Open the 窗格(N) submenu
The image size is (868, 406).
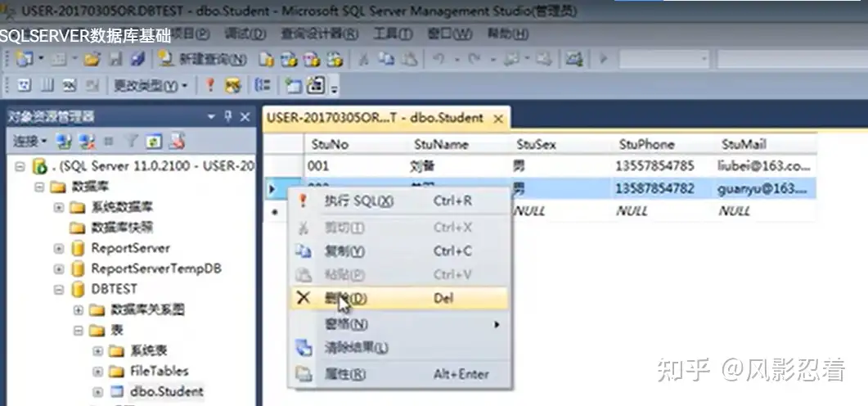(x=400, y=324)
